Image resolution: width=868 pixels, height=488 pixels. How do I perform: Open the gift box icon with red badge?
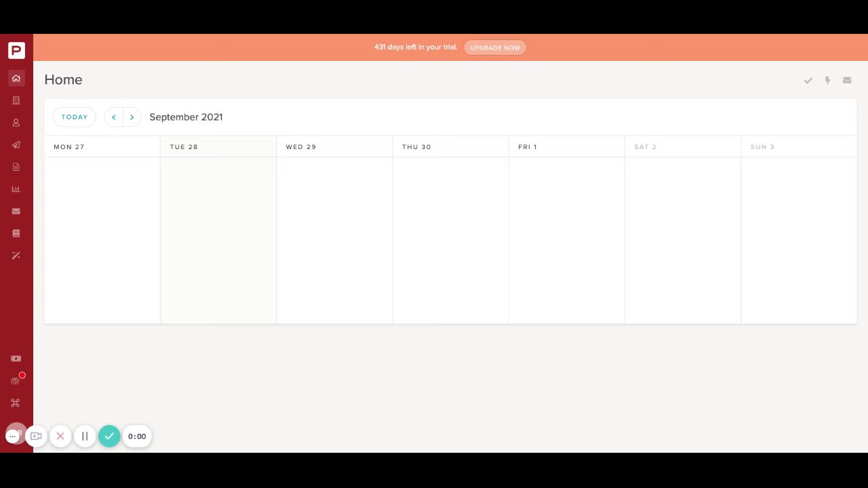(16, 380)
